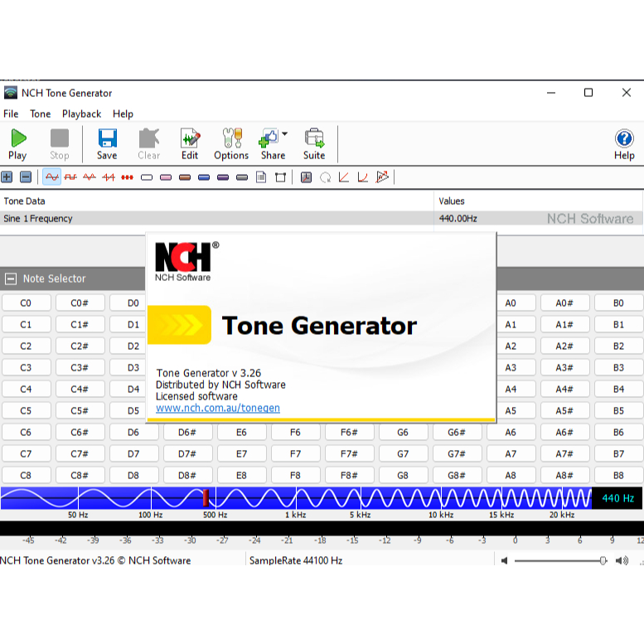Open Options with the wrench icon
The width and height of the screenshot is (644, 644).
click(x=231, y=143)
